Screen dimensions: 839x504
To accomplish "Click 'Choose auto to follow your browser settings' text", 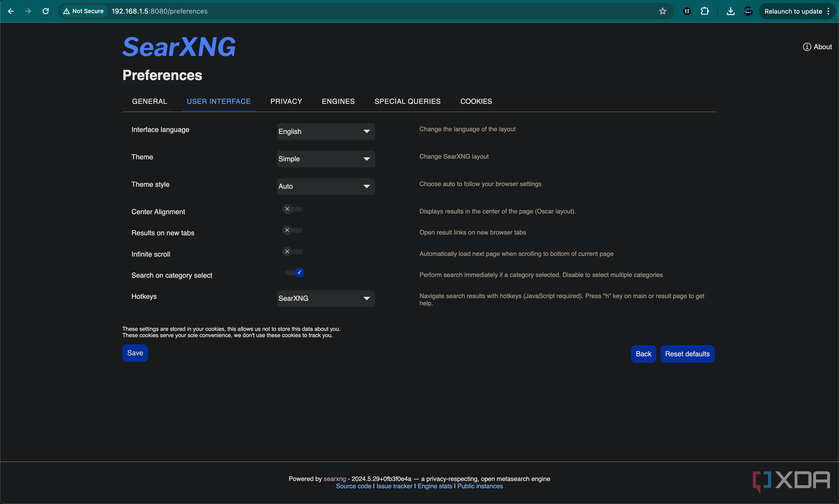I will 480,184.
